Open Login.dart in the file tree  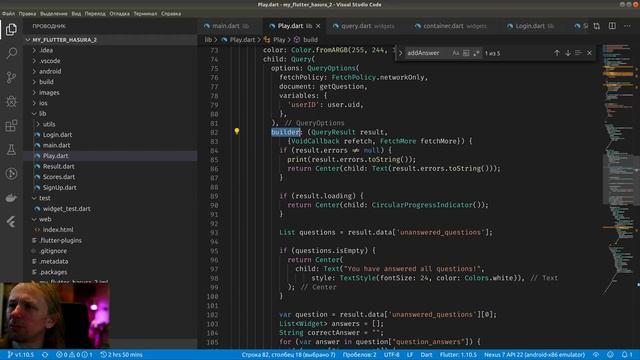pyautogui.click(x=110, y=135)
